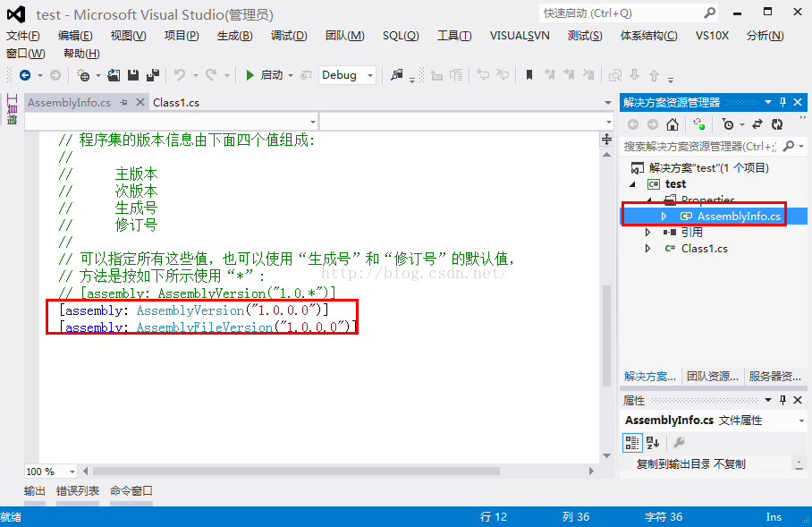
Task: Click the Sync with Active Document icon
Action: (x=757, y=124)
